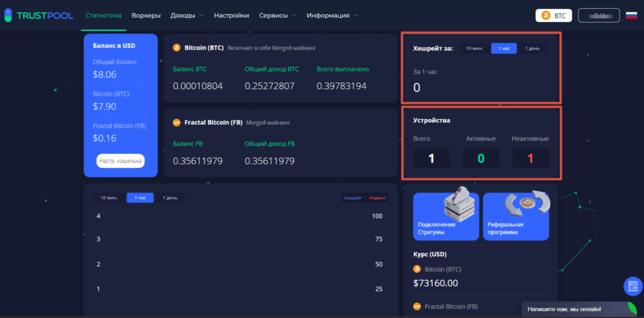644x318 pixels.
Task: Expand the Доходы dropdown menu
Action: 187,15
